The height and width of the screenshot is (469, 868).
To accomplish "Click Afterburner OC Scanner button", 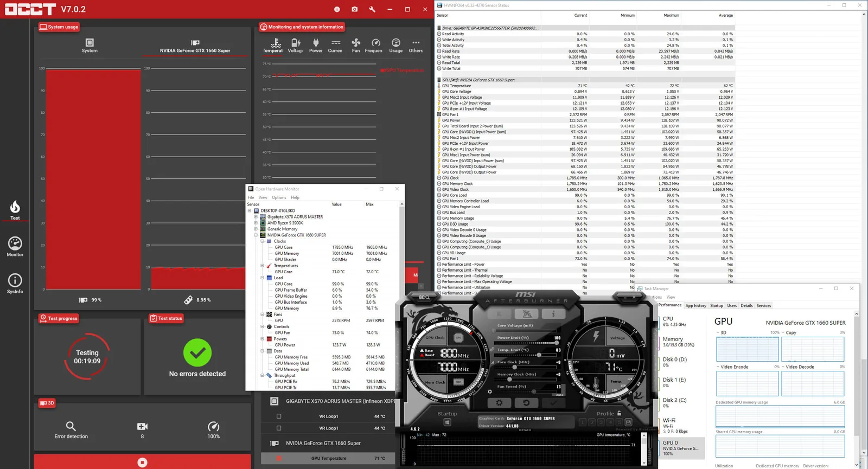I will 424,297.
